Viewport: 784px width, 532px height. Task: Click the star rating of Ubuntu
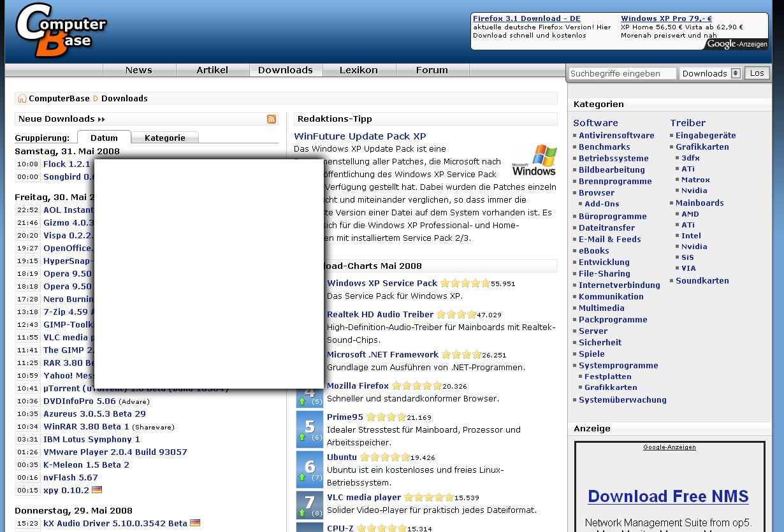(384, 457)
